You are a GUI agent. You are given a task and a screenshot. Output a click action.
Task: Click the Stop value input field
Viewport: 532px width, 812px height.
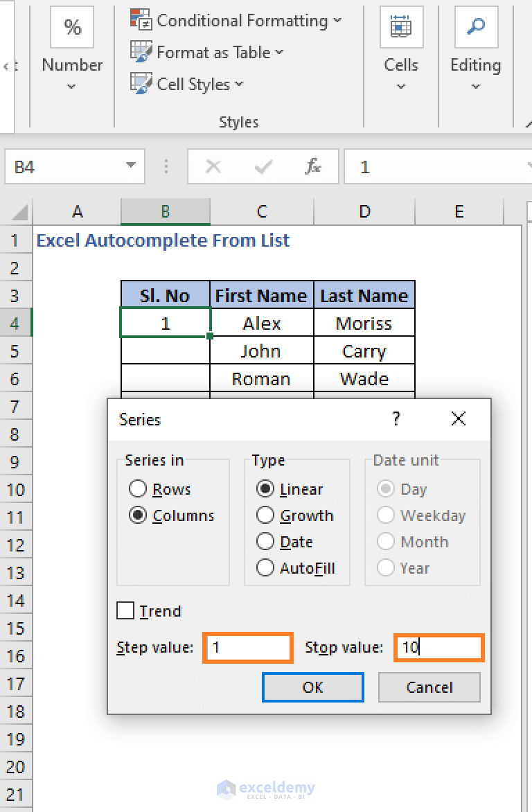click(x=439, y=648)
